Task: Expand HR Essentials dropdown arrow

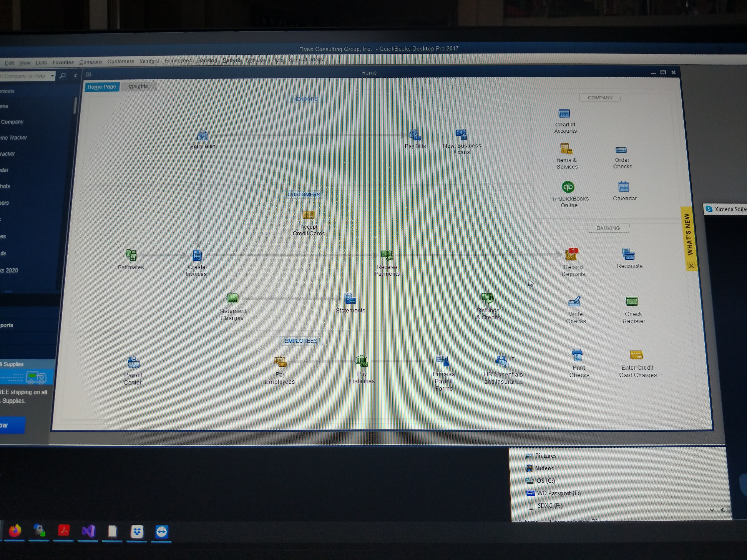Action: click(513, 358)
